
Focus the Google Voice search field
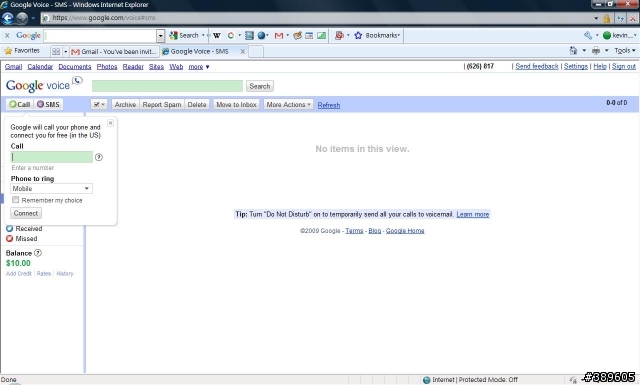point(167,86)
